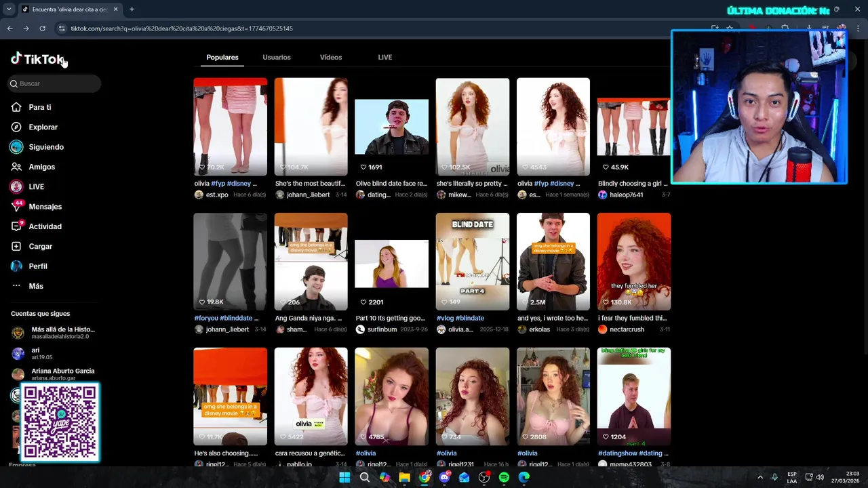Open video with 734 likes
Screen dimensions: 868x488
pyautogui.click(x=473, y=396)
